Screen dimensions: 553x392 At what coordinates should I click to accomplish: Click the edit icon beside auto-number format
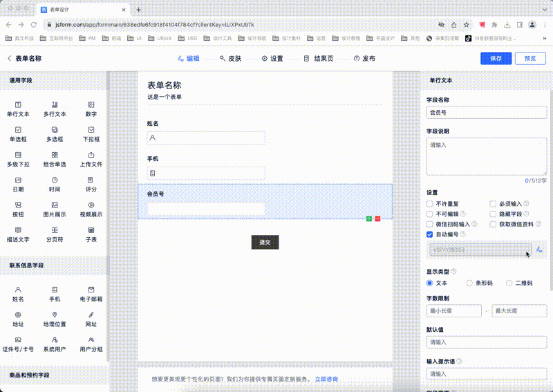[539, 249]
